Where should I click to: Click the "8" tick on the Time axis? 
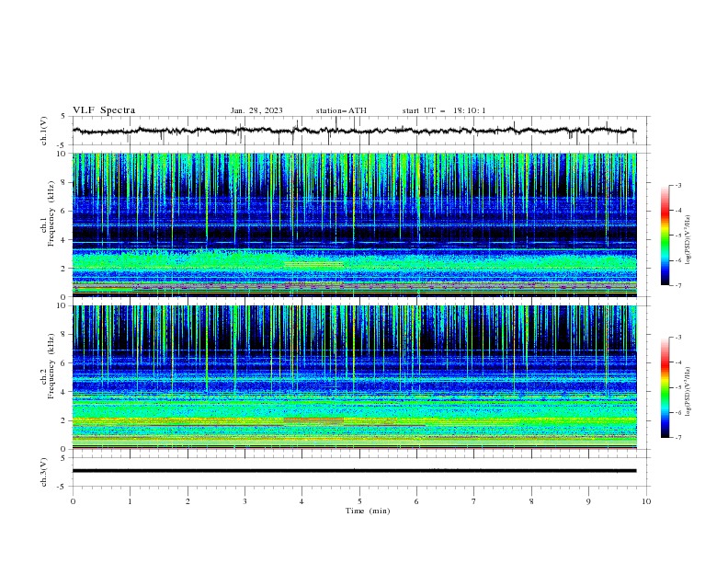coord(531,501)
